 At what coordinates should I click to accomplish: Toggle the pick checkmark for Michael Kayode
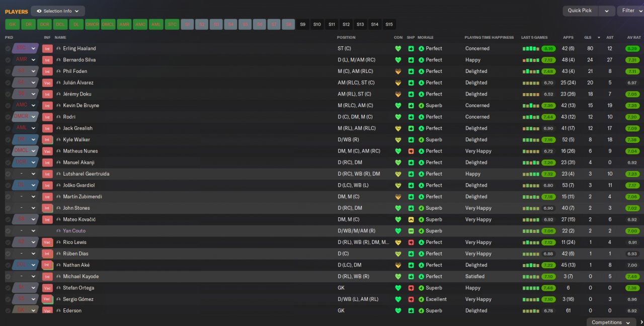click(x=8, y=277)
